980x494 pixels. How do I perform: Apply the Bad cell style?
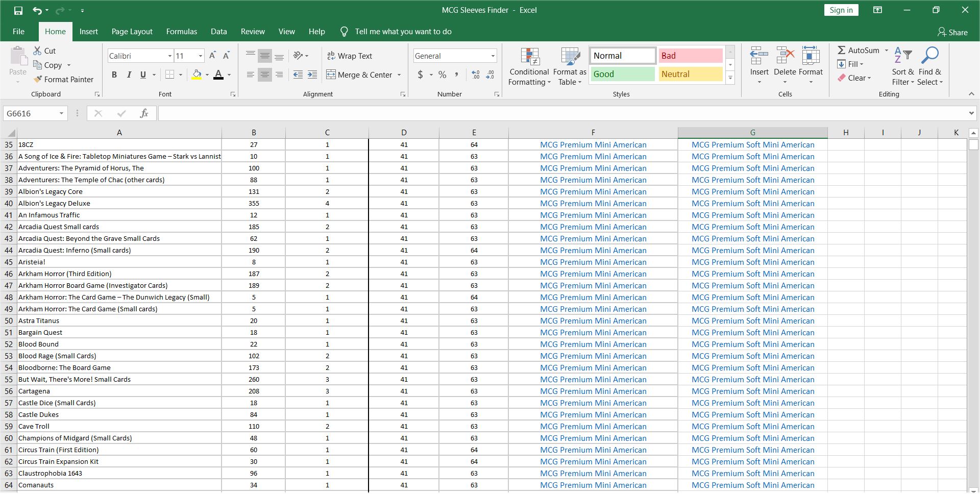click(690, 56)
